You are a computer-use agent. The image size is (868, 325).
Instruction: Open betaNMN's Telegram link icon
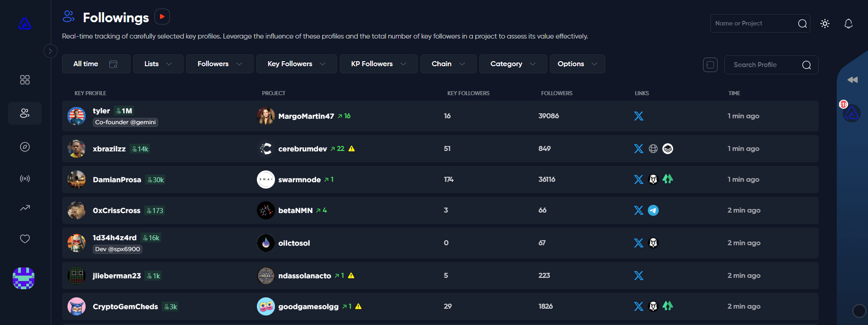[x=653, y=210]
